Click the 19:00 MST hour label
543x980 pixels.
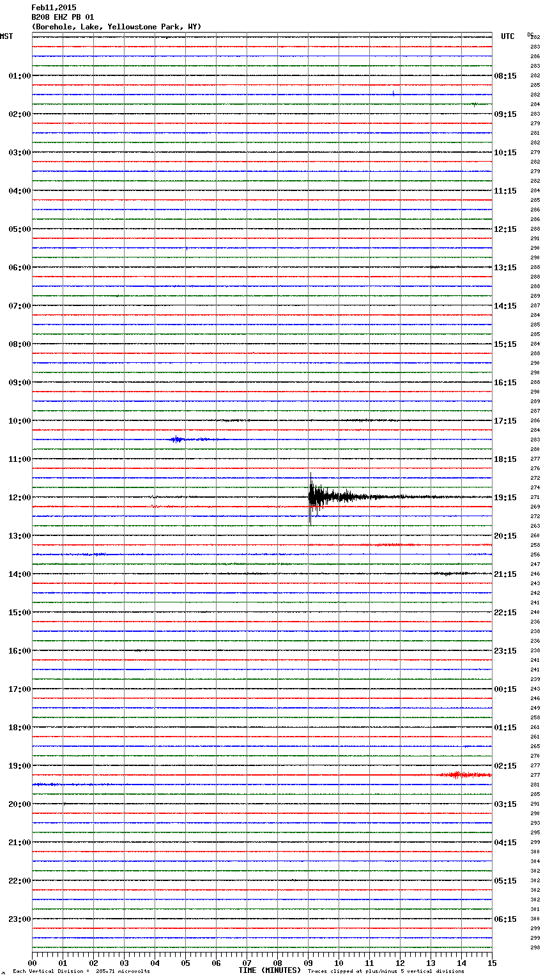coord(20,766)
